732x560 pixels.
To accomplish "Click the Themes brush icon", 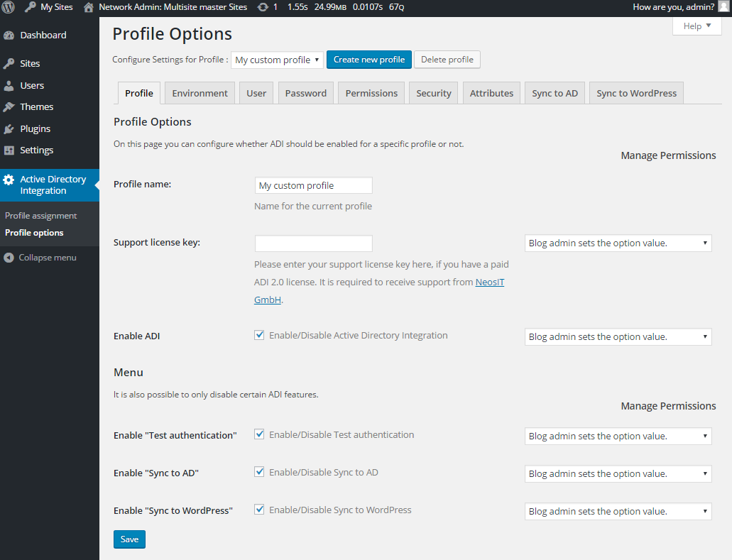I will pyautogui.click(x=9, y=107).
